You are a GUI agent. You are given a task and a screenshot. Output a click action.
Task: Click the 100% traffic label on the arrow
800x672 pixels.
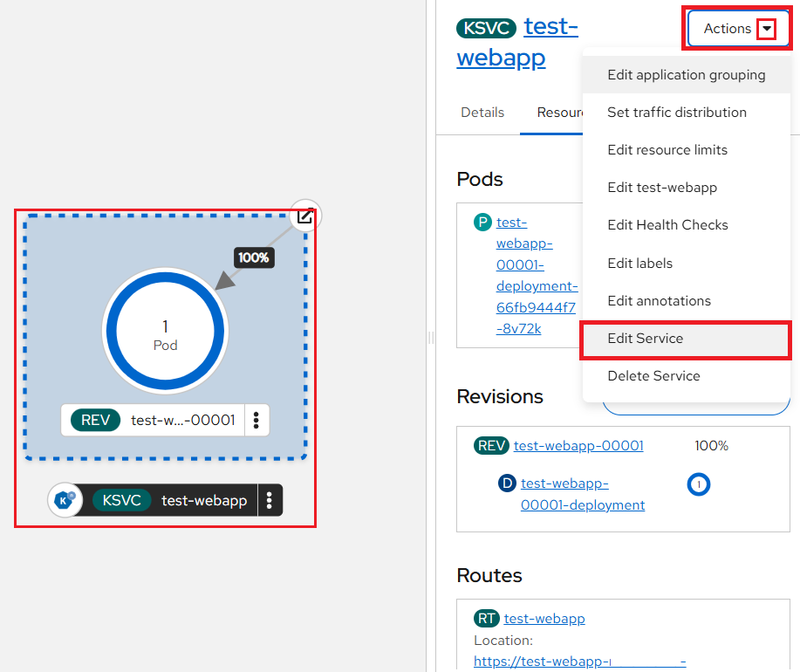[x=254, y=258]
